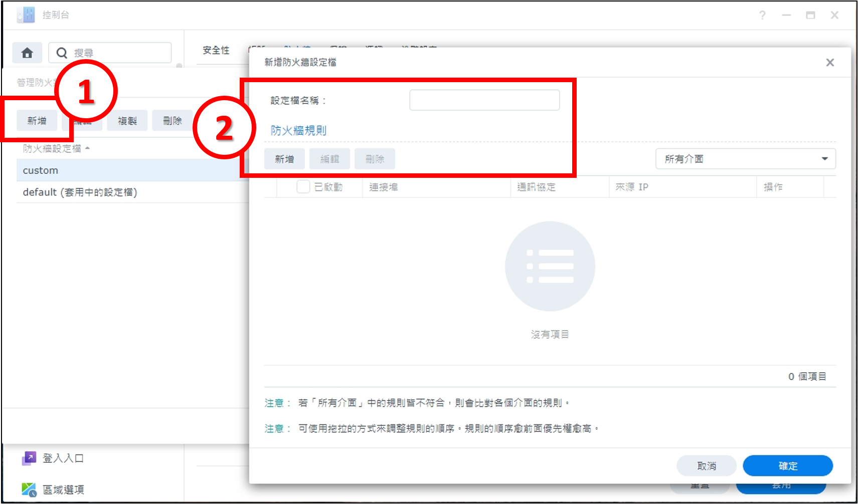This screenshot has width=858, height=504.
Task: Switch to the 安全性 tab
Action: coord(216,50)
